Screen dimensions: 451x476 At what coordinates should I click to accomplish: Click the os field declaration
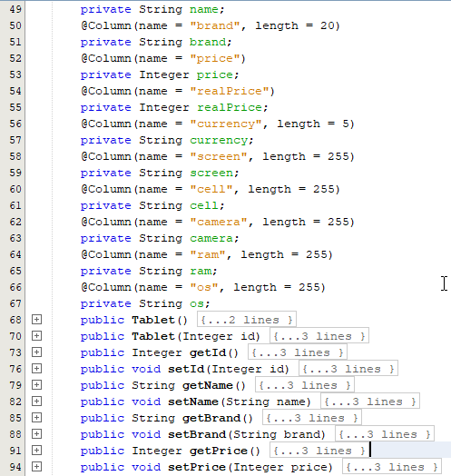click(x=145, y=304)
